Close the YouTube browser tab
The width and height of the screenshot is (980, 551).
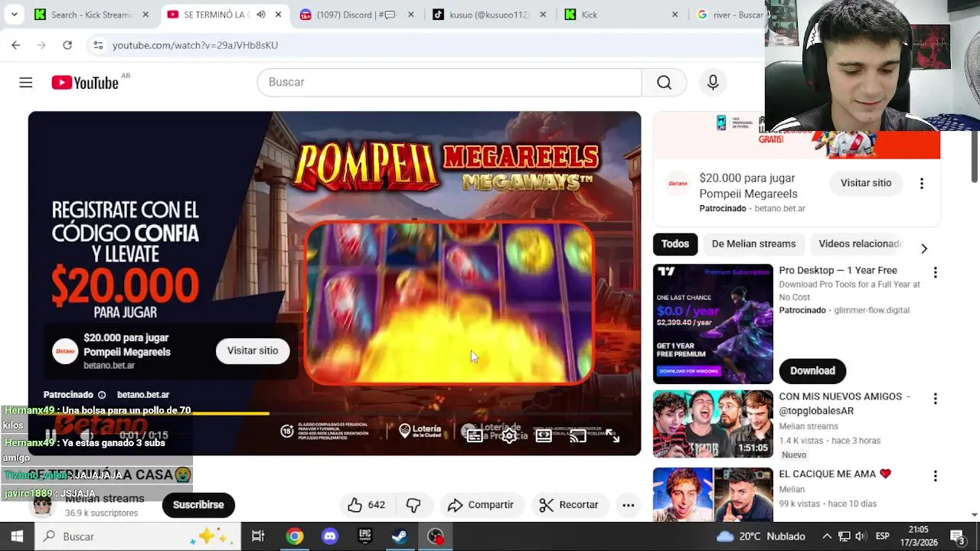[278, 15]
